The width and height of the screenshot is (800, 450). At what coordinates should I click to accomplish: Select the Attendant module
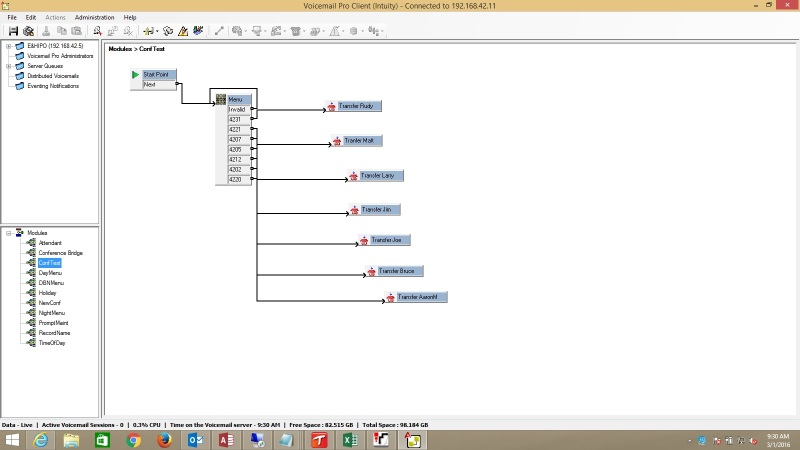tap(50, 243)
